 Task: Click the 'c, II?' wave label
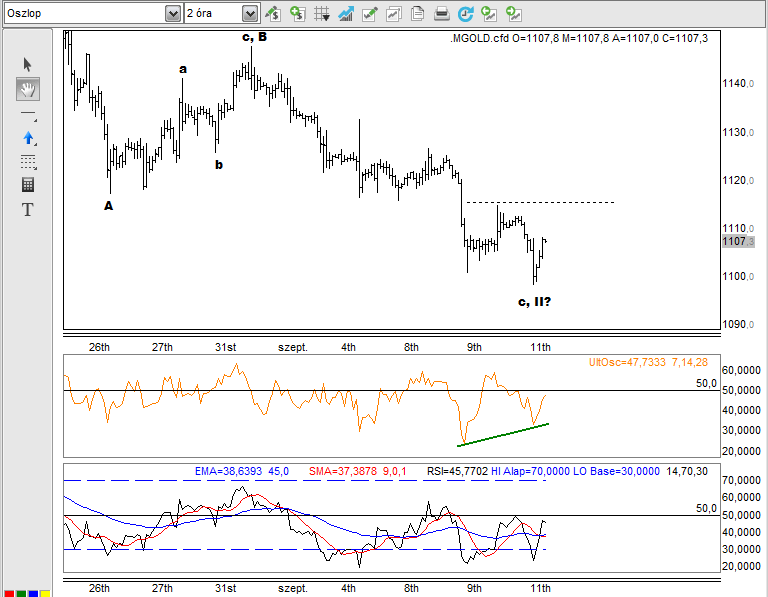tap(534, 302)
